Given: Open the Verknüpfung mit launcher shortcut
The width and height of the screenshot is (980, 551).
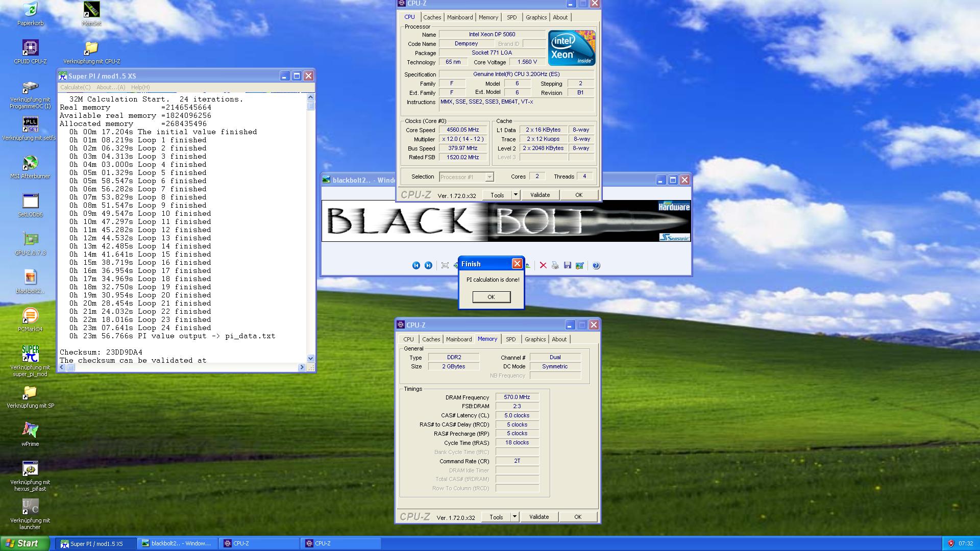Looking at the screenshot, I should (30, 514).
